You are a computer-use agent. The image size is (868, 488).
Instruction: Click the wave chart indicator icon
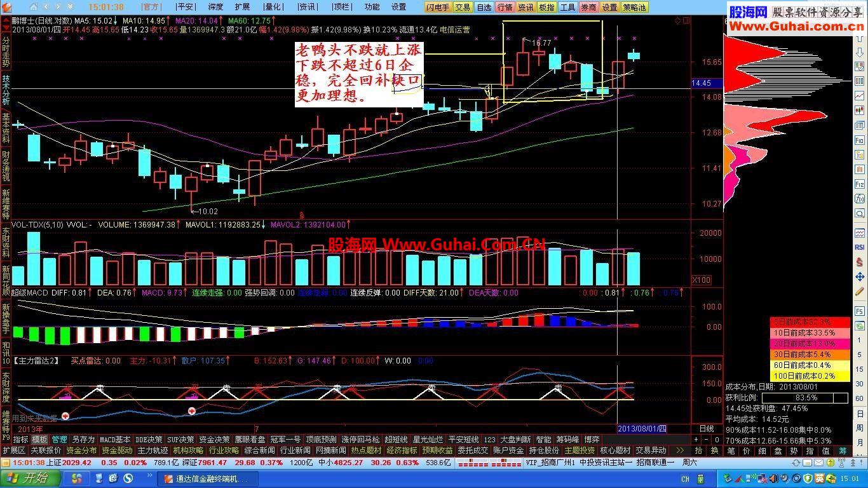(860, 233)
